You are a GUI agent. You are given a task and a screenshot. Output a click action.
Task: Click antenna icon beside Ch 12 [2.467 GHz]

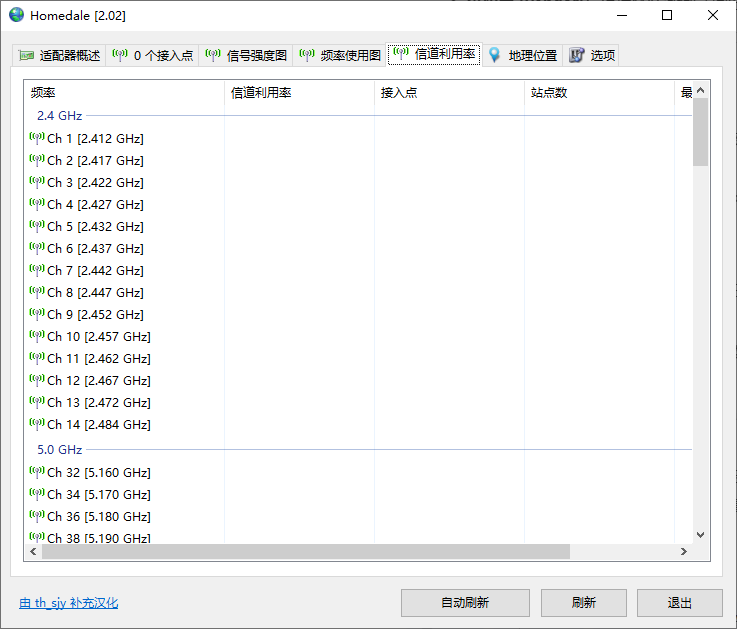click(x=37, y=380)
